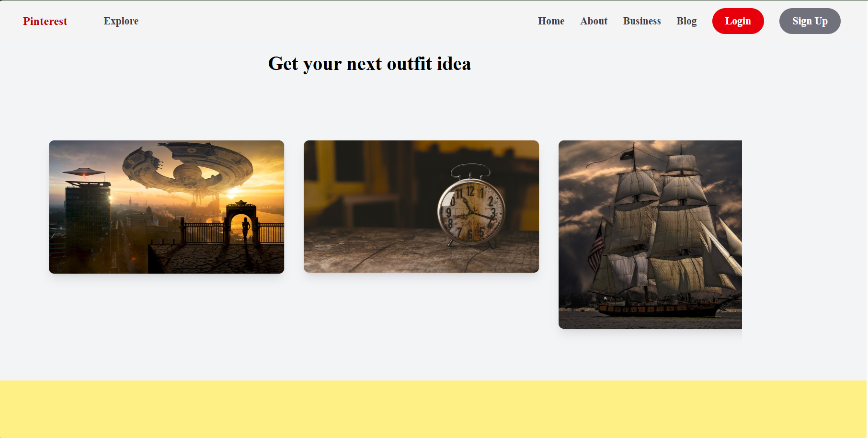Screen dimensions: 868x438
Task: Click the Pinterest logo text
Action: (x=45, y=21)
